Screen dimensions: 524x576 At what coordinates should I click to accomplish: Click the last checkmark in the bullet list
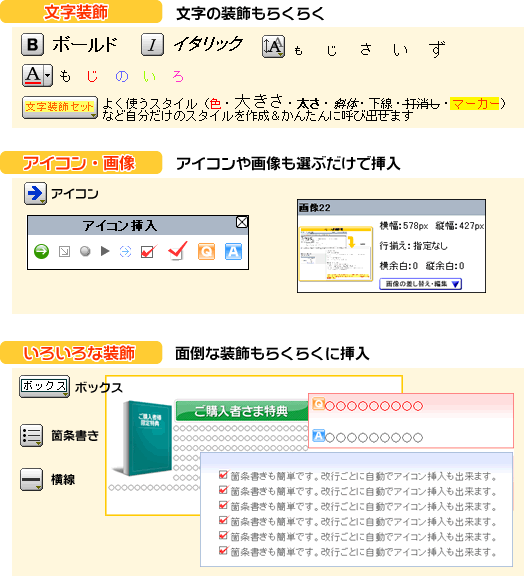coord(223,551)
